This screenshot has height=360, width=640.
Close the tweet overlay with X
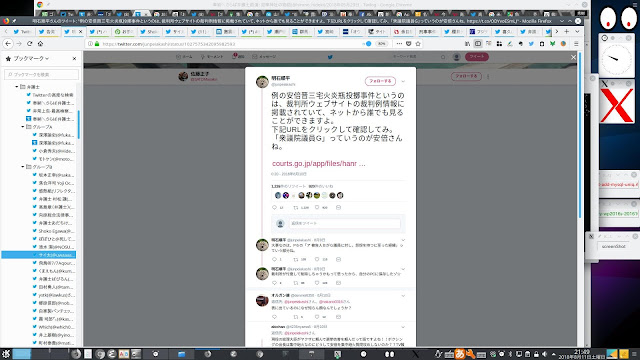point(573,58)
